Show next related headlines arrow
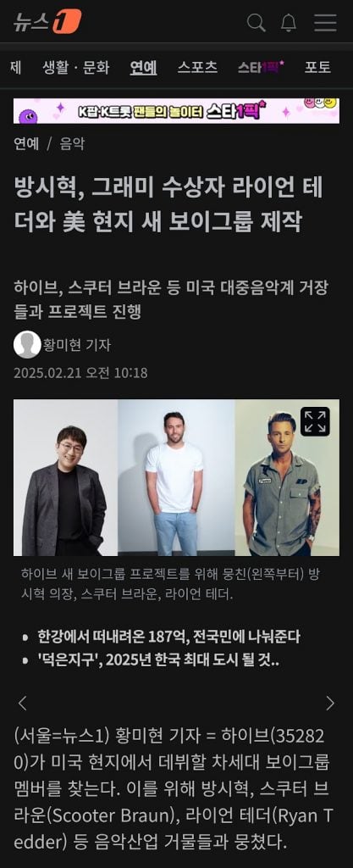 pos(330,703)
